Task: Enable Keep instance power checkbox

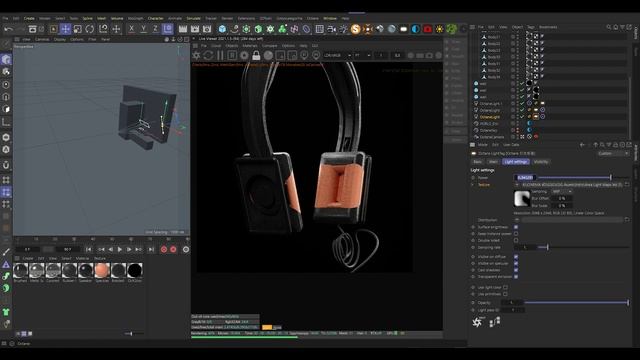Action: click(x=516, y=234)
